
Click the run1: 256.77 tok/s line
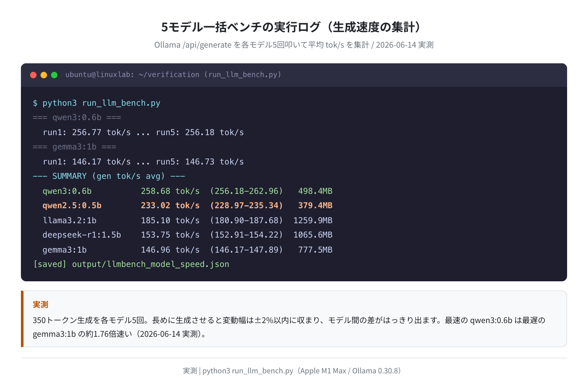click(x=143, y=132)
